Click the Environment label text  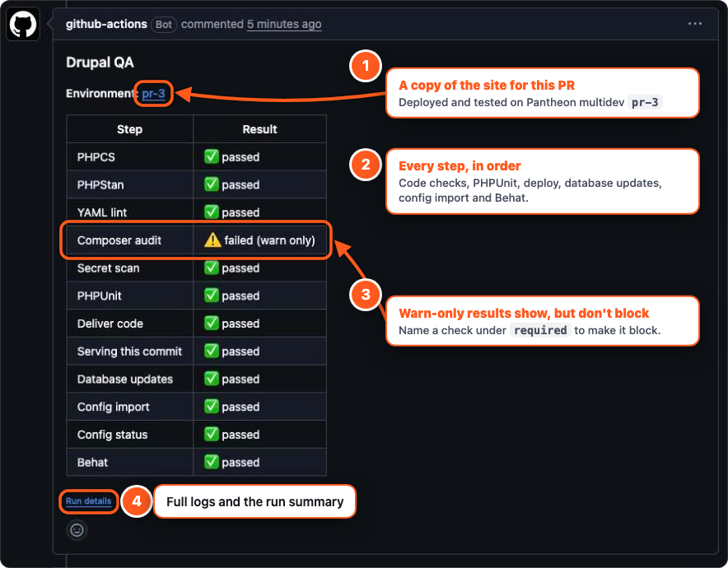click(x=102, y=94)
